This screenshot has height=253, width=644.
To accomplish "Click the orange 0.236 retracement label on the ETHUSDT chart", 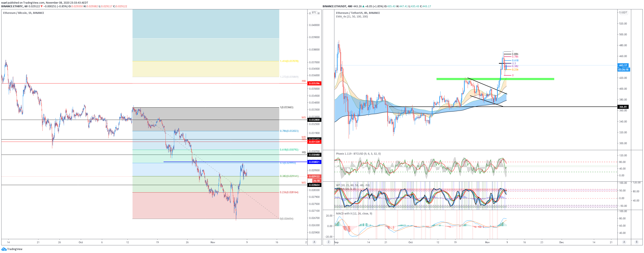I will pyautogui.click(x=515, y=70).
